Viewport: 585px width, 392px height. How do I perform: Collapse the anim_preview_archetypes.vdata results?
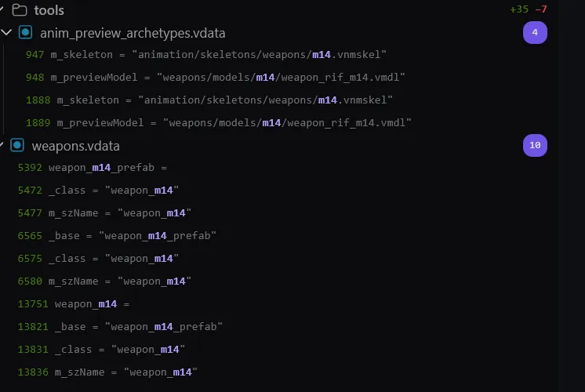pos(6,32)
